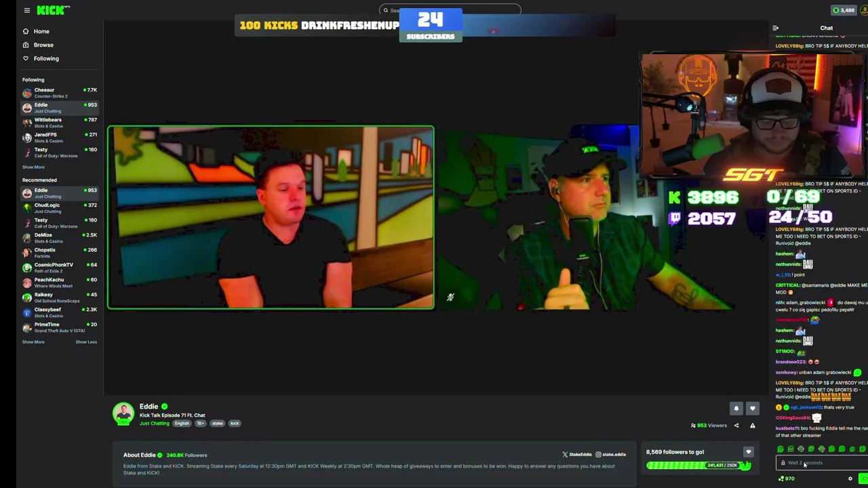
Task: Click the 241,431 / 250K followers progress bar
Action: pos(698,466)
